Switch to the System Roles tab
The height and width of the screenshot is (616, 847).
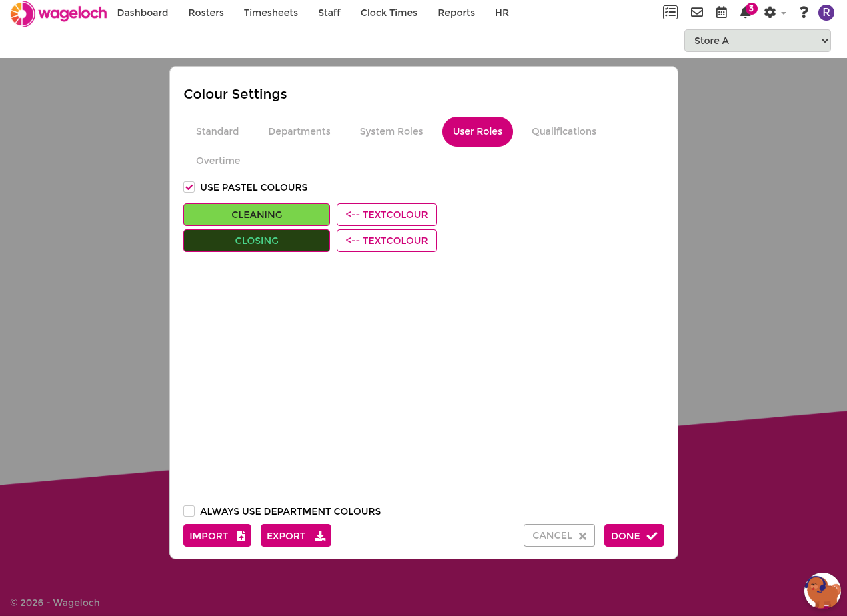[391, 131]
